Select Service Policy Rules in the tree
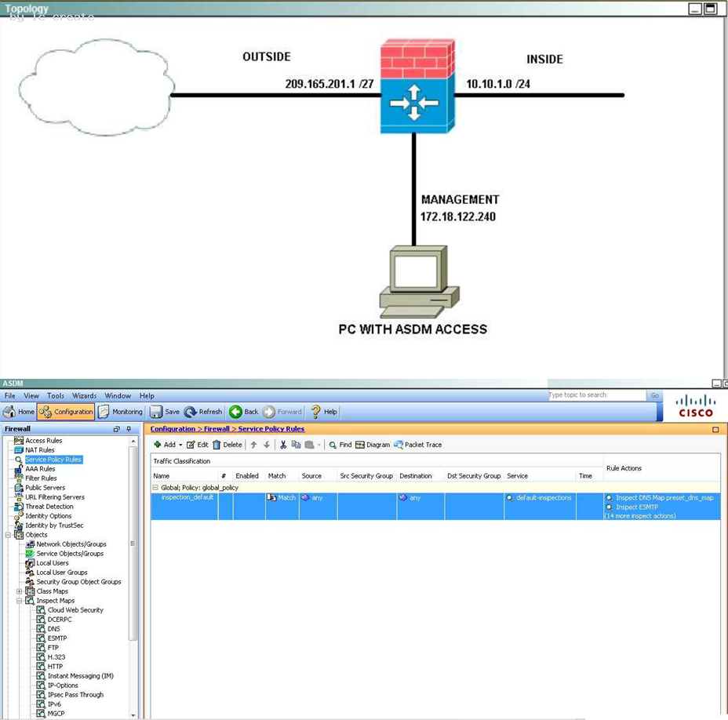The image size is (728, 720). pos(53,460)
